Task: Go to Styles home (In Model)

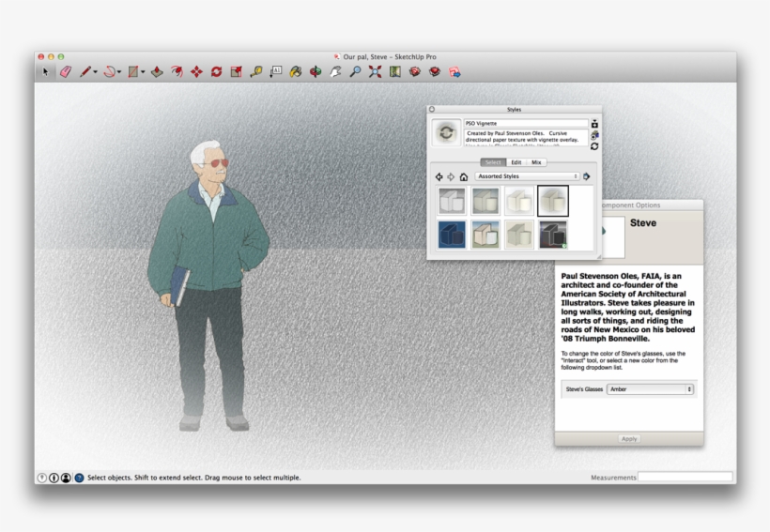Action: pyautogui.click(x=464, y=176)
